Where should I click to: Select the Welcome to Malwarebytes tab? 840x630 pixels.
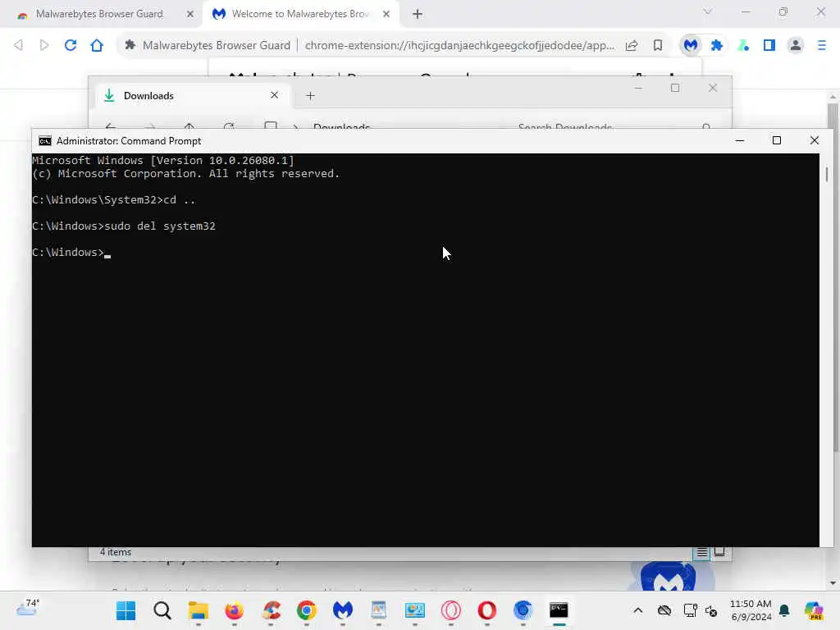pyautogui.click(x=300, y=14)
